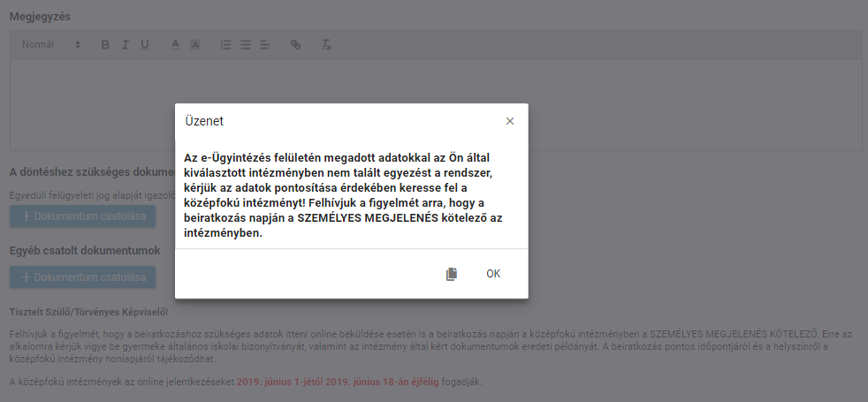Open the text alignment options

[x=264, y=45]
